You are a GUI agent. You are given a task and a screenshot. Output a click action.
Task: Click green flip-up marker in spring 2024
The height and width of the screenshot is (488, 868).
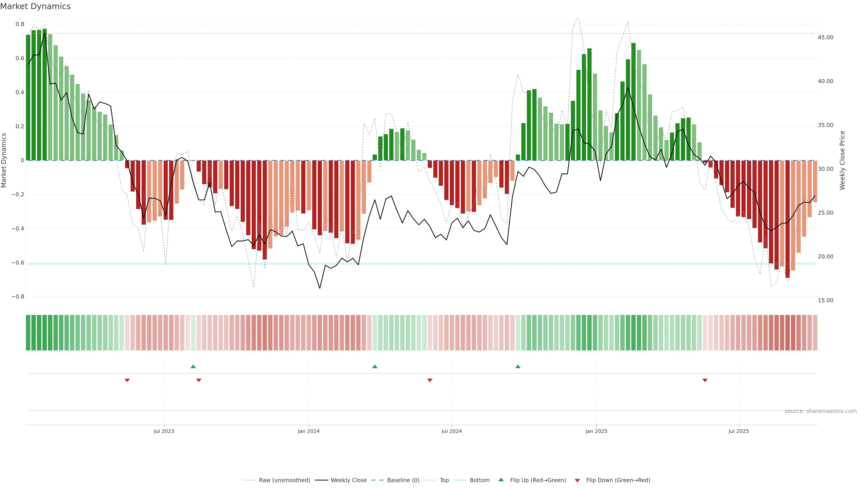point(375,366)
